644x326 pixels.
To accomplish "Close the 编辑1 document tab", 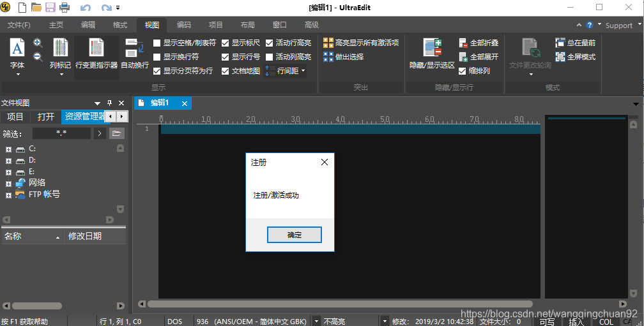I will pyautogui.click(x=185, y=104).
